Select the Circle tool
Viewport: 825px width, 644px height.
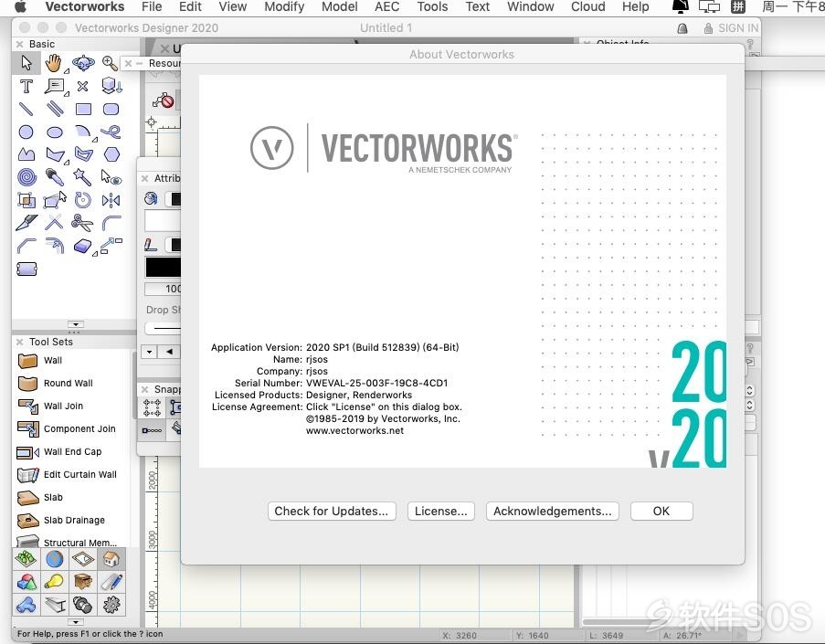click(26, 132)
